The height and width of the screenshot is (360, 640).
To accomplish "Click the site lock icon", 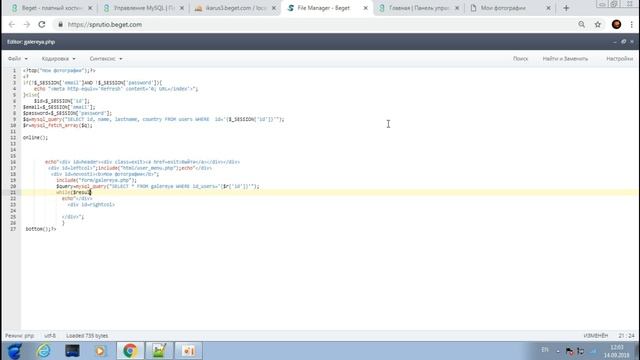I will point(60,24).
